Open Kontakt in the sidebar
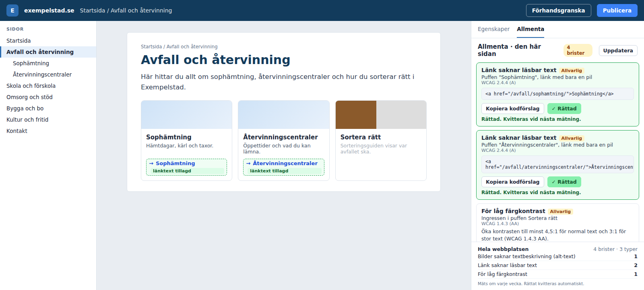Screen dimensions: 644x290 (x=48, y=131)
